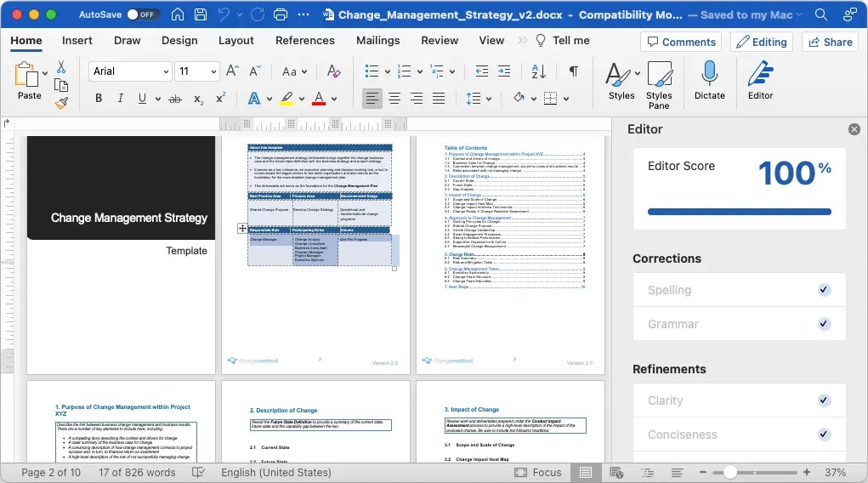Image resolution: width=868 pixels, height=483 pixels.
Task: Open the Editing mode dropdown
Action: [x=762, y=43]
